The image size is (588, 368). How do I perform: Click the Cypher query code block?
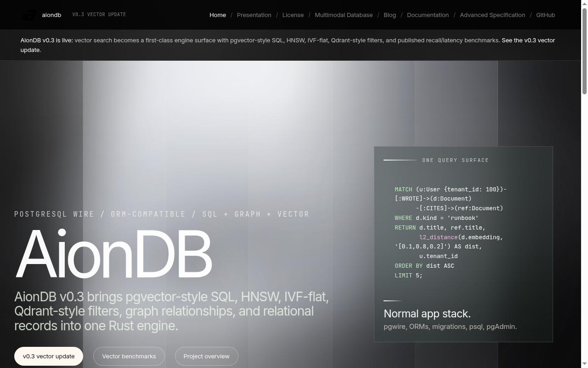point(450,232)
